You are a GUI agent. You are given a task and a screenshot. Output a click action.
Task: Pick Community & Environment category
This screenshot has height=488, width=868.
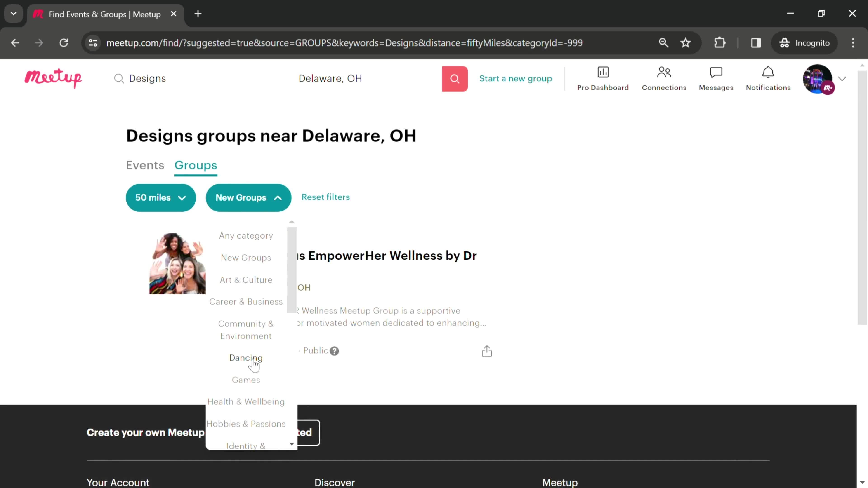246,330
